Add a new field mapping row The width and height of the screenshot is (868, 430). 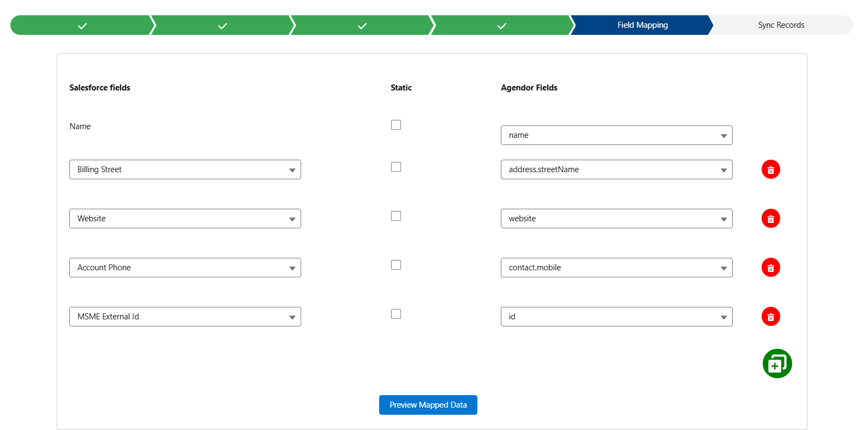(777, 364)
